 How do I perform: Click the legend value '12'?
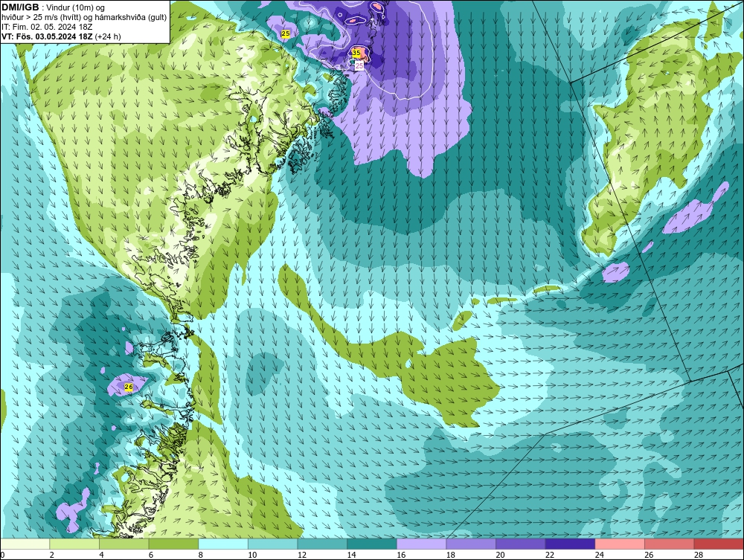point(302,556)
